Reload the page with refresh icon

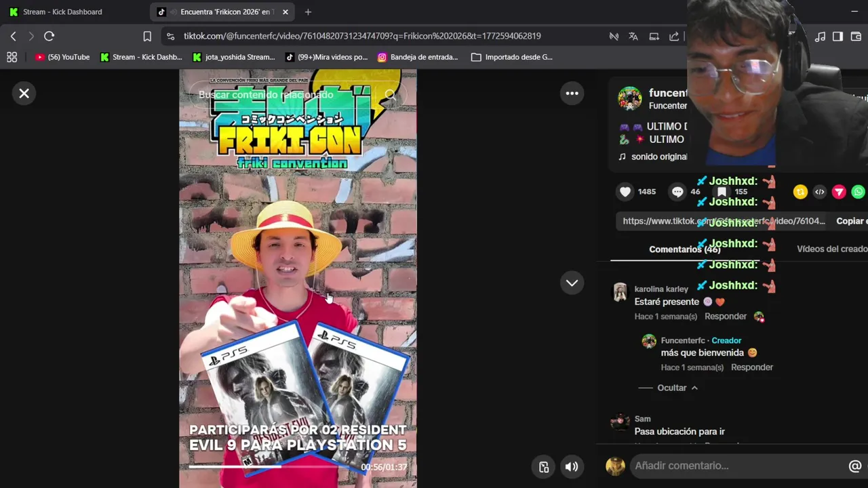click(49, 36)
